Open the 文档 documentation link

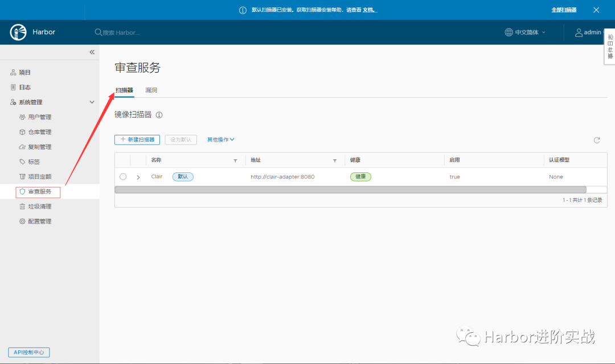pos(368,10)
